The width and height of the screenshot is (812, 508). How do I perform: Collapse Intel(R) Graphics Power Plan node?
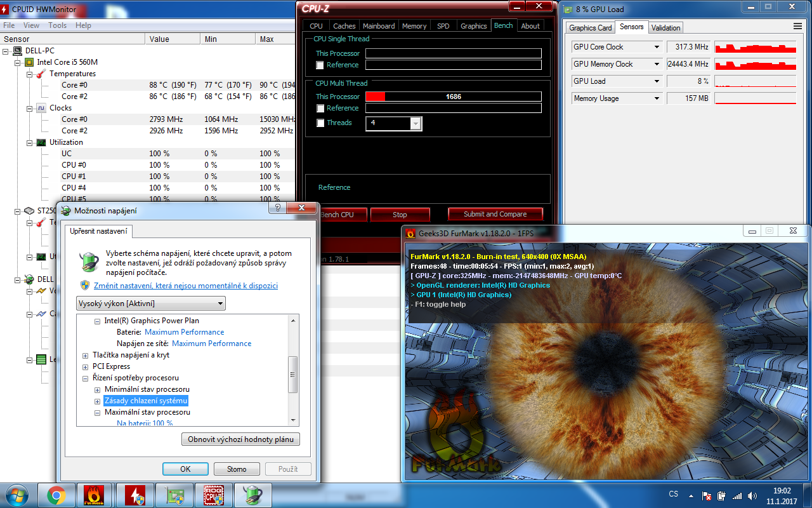(98, 321)
